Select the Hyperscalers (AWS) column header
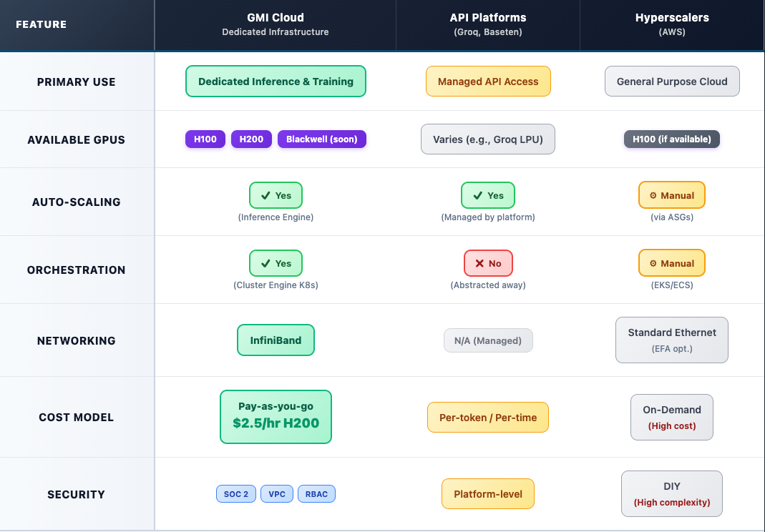This screenshot has width=765, height=532. click(x=671, y=24)
